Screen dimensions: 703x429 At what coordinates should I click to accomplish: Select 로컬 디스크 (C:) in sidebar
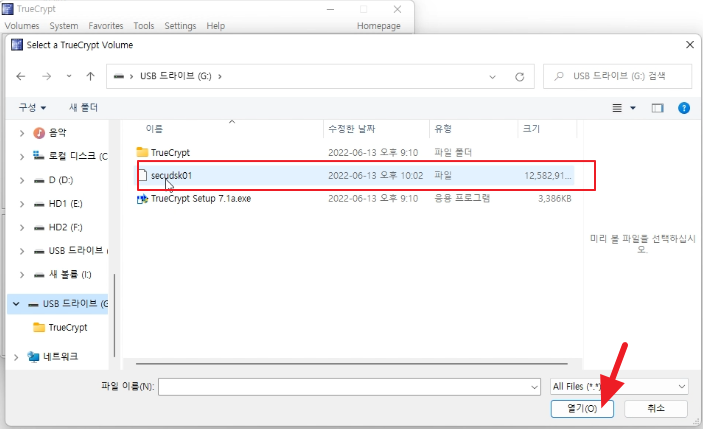[70, 156]
